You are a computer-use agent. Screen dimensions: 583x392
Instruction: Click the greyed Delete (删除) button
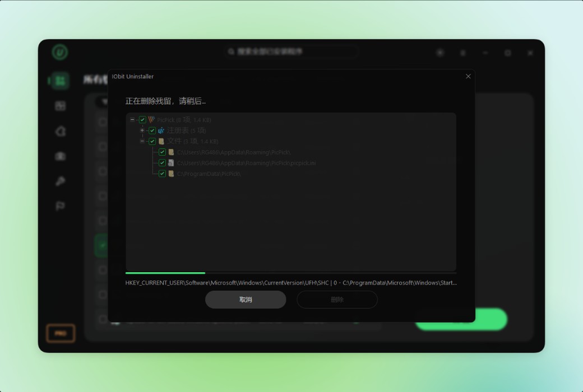(x=337, y=300)
